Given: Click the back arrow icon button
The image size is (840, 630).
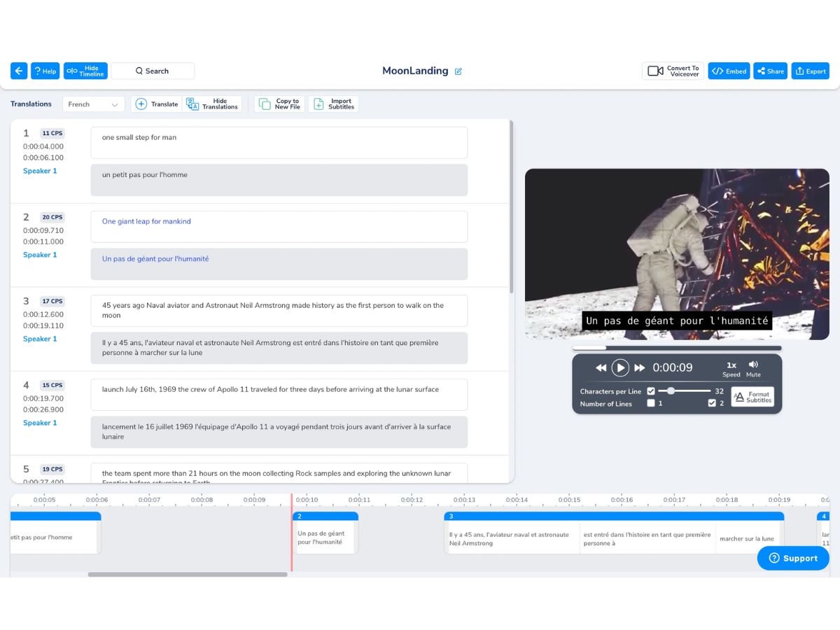Looking at the screenshot, I should pyautogui.click(x=19, y=71).
